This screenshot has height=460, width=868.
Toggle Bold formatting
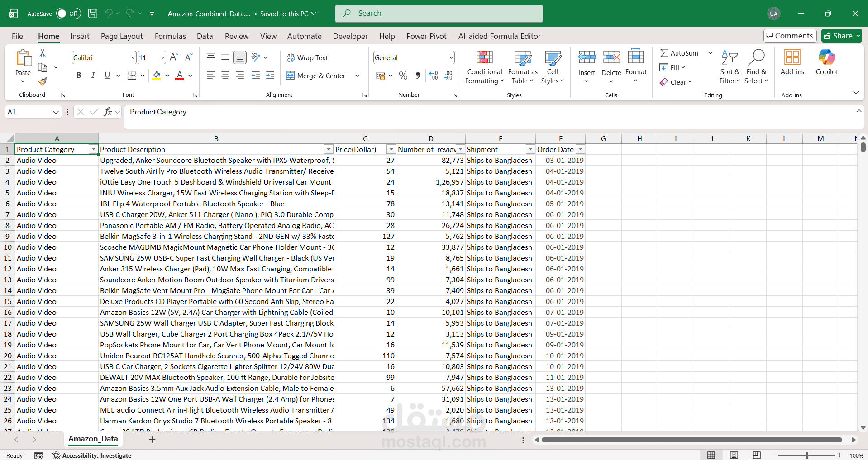click(79, 76)
